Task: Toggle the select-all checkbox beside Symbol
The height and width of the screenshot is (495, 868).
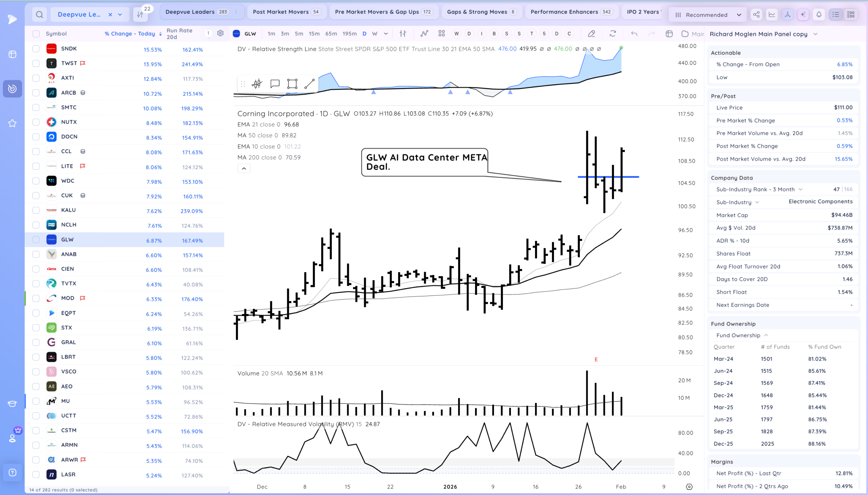Action: [x=36, y=34]
